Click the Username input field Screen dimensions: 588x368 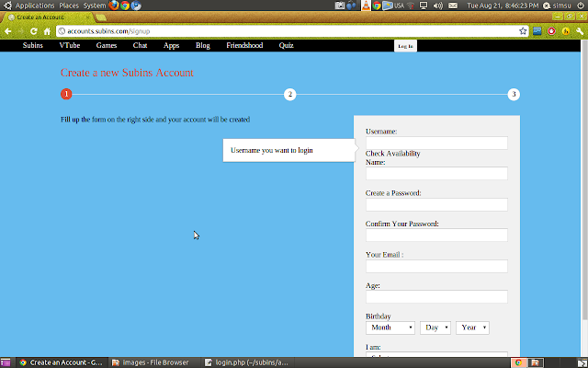(x=436, y=144)
